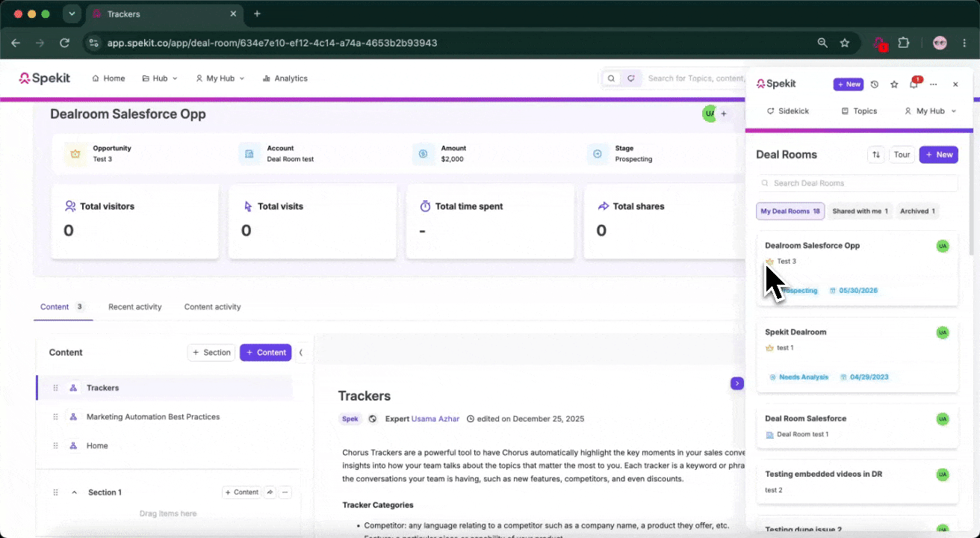Select the Shared with me filter
Image resolution: width=980 pixels, height=538 pixels.
[860, 211]
